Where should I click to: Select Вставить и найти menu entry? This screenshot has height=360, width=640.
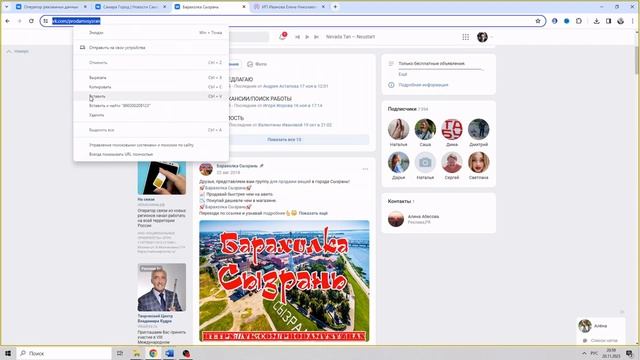pos(151,106)
